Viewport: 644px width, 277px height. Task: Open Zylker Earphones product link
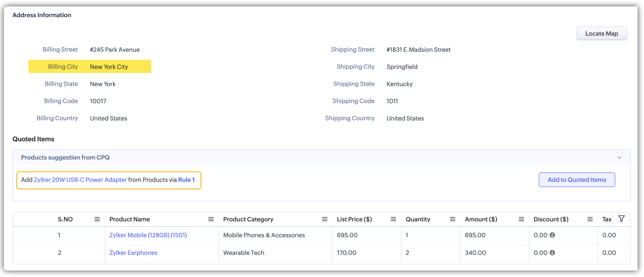(133, 253)
